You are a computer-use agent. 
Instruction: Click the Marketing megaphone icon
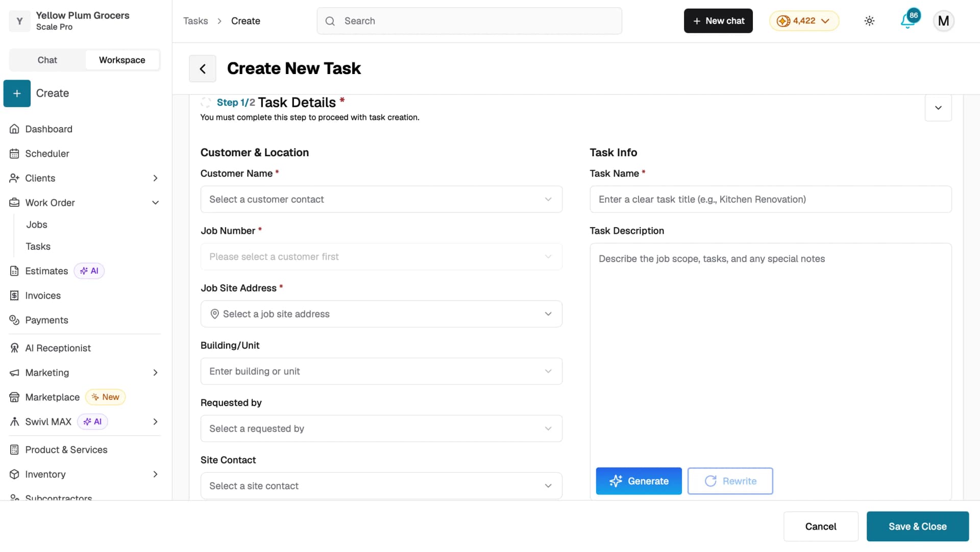click(x=14, y=373)
